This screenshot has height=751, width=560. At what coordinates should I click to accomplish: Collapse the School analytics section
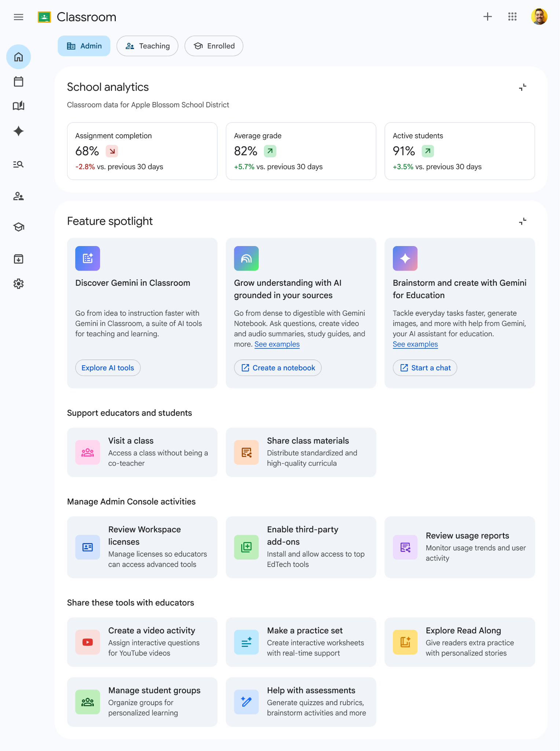tap(523, 87)
